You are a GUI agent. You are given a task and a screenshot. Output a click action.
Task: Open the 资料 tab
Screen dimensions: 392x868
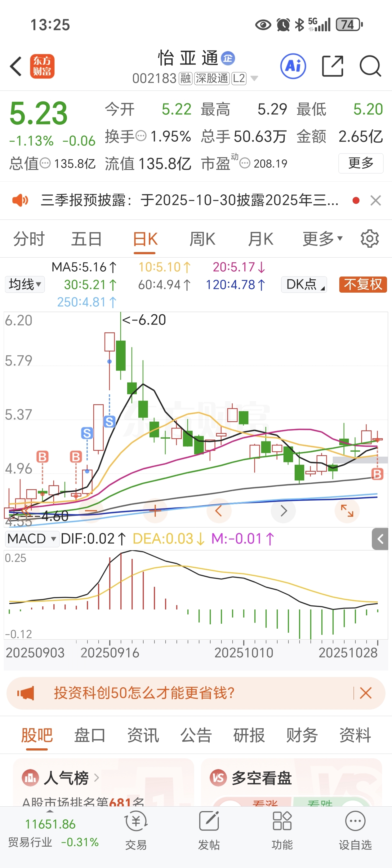point(355,735)
